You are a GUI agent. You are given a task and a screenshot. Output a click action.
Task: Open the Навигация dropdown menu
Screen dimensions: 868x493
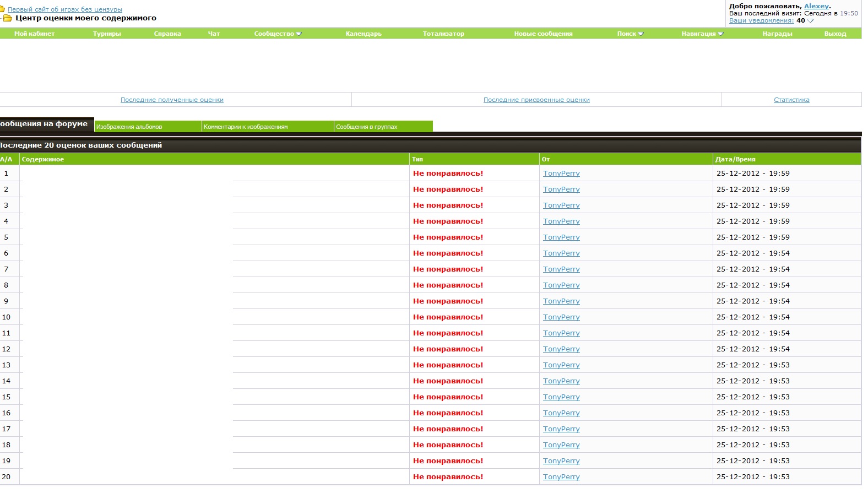[x=702, y=34]
